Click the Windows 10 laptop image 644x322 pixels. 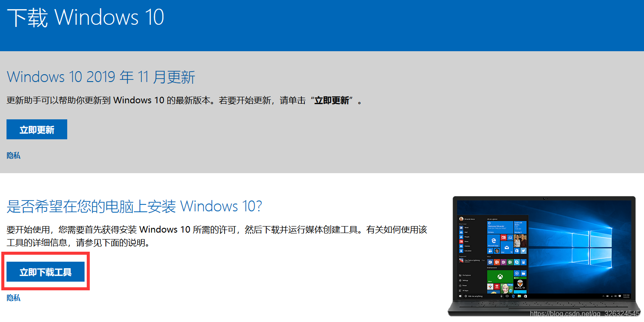(x=544, y=256)
